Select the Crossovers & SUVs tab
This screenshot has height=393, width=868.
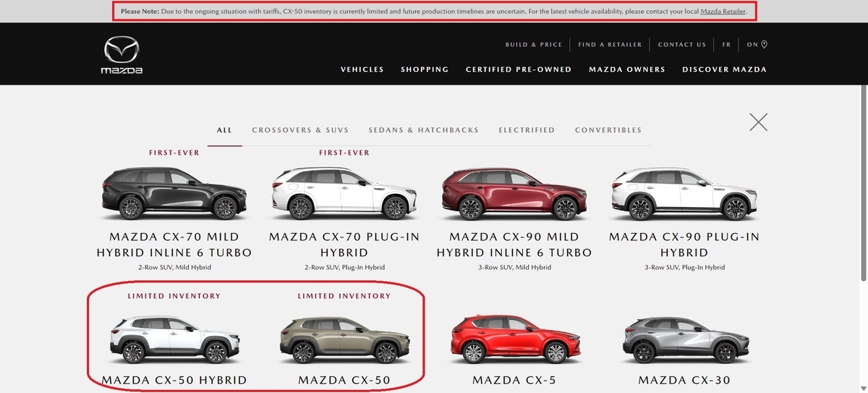pyautogui.click(x=300, y=130)
